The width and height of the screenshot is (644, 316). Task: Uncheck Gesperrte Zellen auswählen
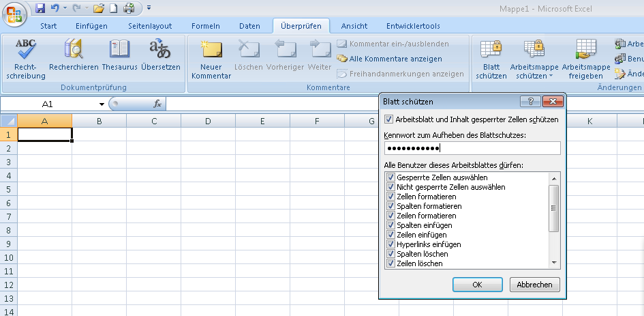pos(391,177)
